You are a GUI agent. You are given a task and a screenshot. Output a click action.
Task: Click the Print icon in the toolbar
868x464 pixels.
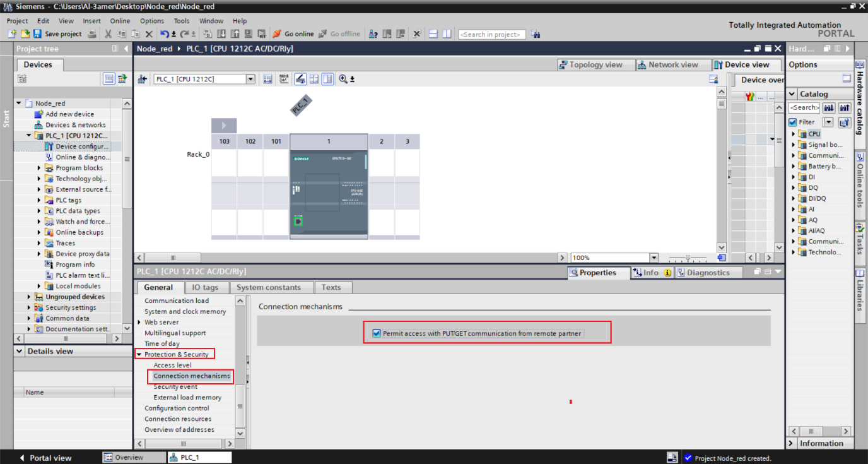(x=92, y=33)
